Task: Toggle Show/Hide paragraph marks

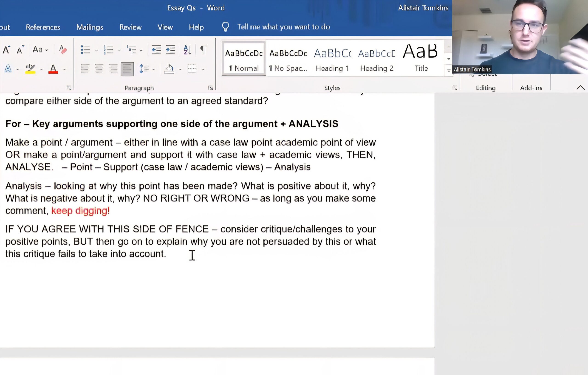Action: click(x=203, y=50)
